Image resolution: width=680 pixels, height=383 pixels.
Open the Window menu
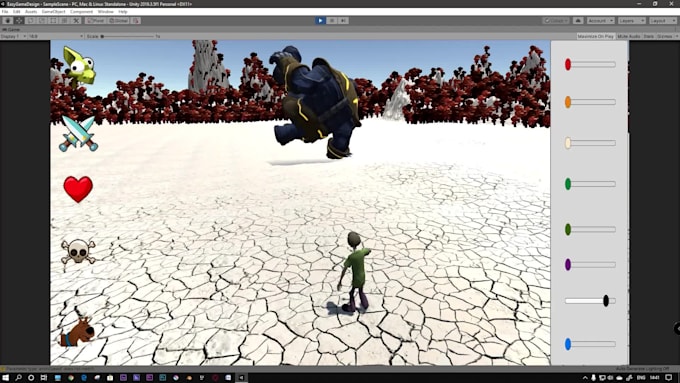(x=105, y=12)
